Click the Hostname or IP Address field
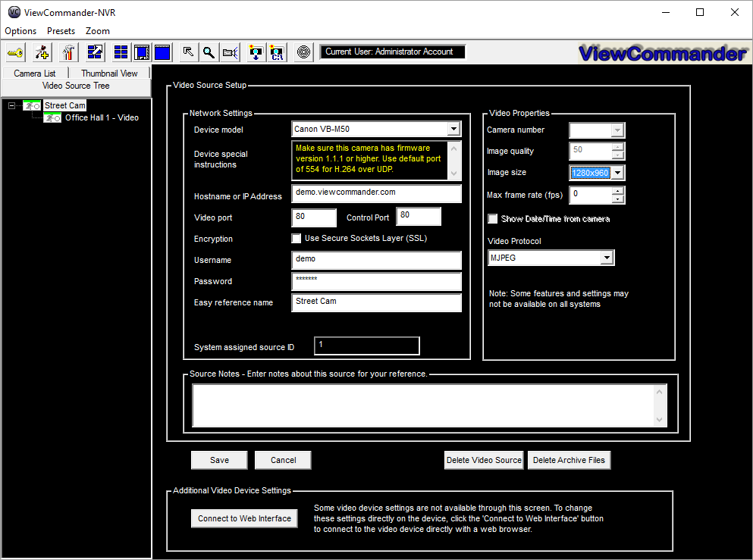753x560 pixels. click(x=376, y=193)
